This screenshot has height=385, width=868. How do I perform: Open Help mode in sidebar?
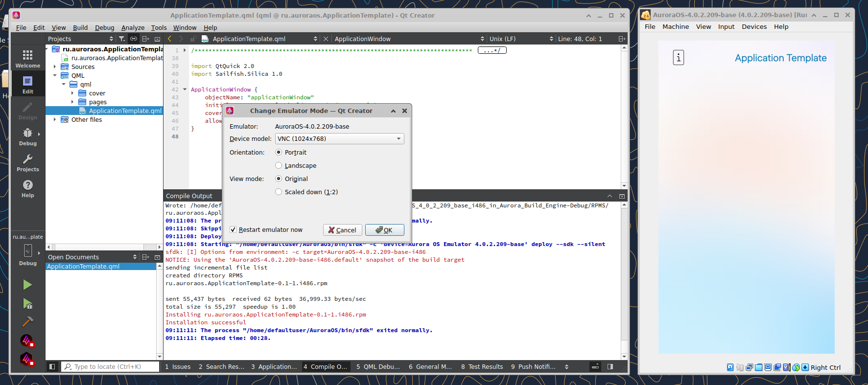pos(27,189)
